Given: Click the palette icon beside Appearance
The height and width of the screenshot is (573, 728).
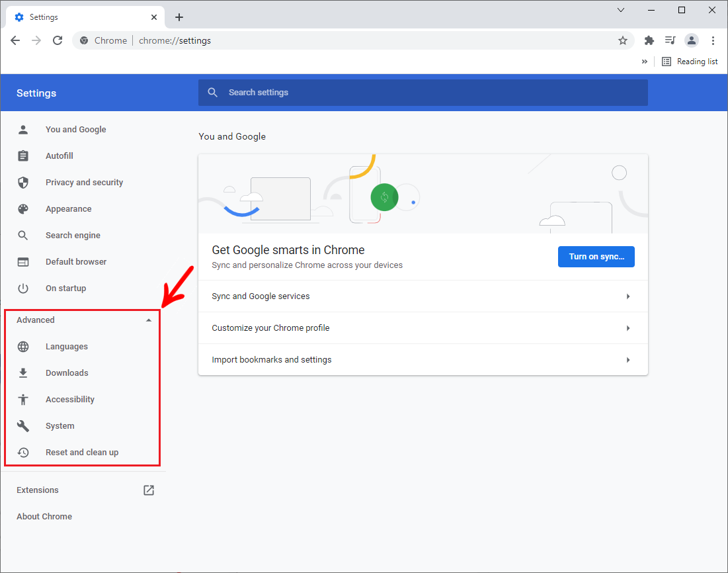Looking at the screenshot, I should (23, 208).
